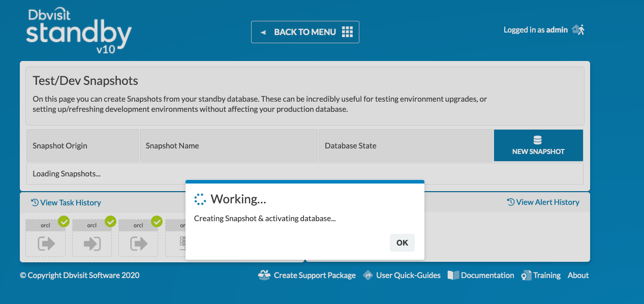Click the Documentation book icon
The image size is (644, 304).
coord(453,275)
